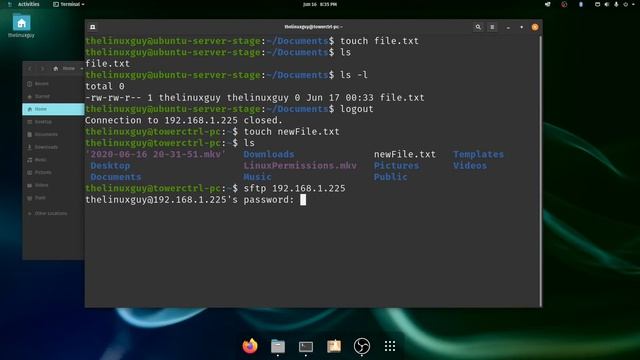Click the terminal window title

tap(313, 27)
